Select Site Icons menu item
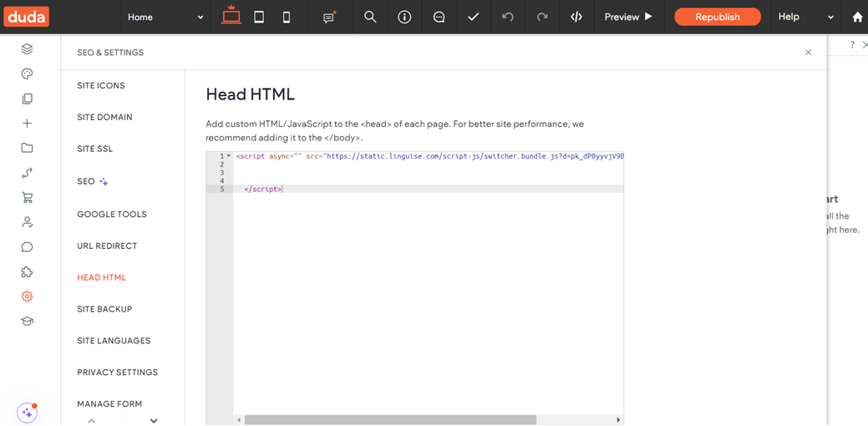This screenshot has width=868, height=426. tap(101, 86)
